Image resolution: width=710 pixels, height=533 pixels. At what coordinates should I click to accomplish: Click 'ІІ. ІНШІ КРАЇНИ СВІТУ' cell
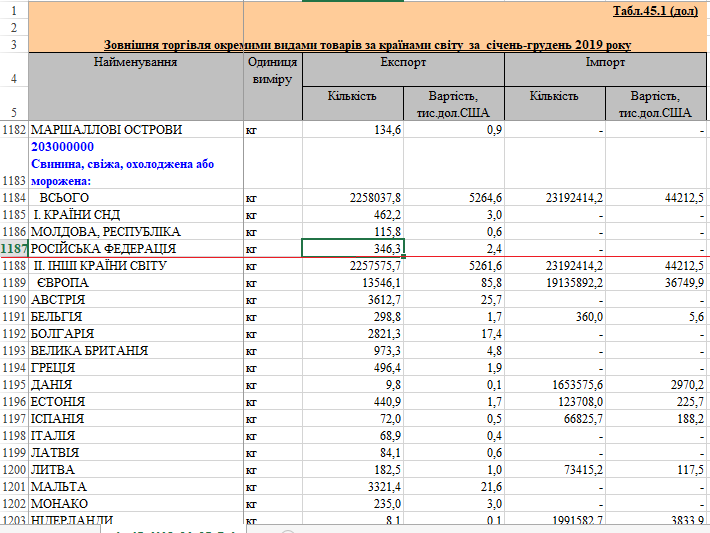[136, 266]
